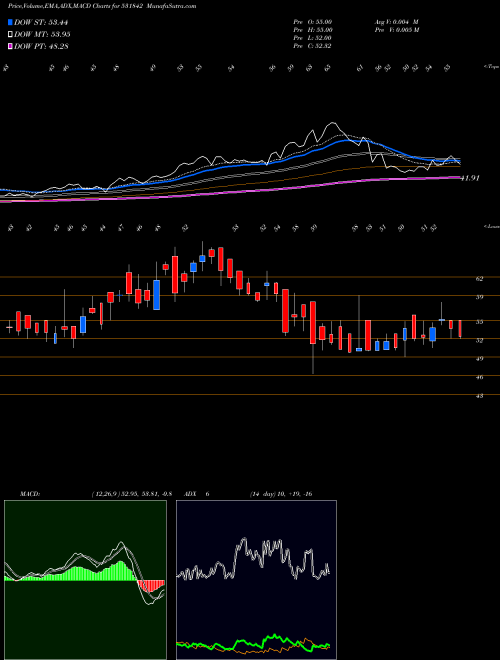Select the 'DOW MT: 53.95' legend label
Screen dimensions: 500x660
(x=42, y=35)
